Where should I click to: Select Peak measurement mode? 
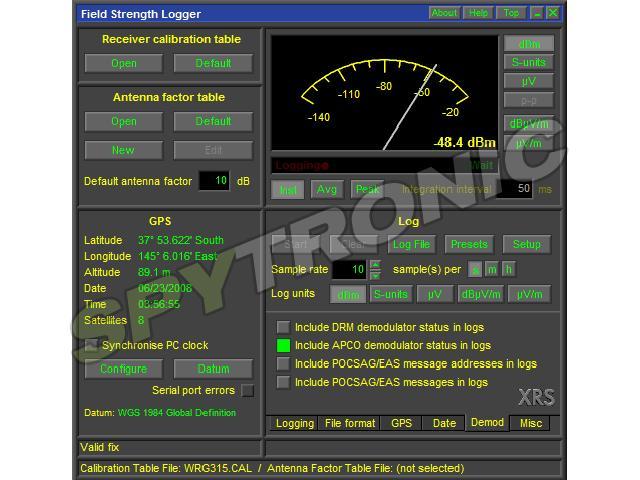click(x=367, y=190)
